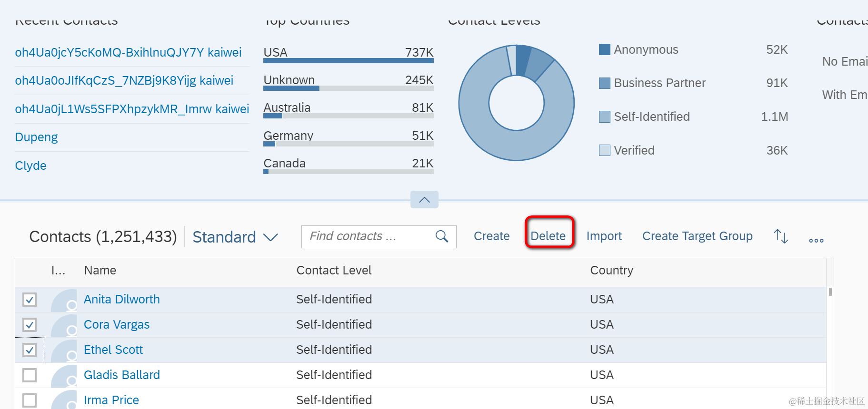
Task: Click the Verified legend color square
Action: [x=605, y=150]
